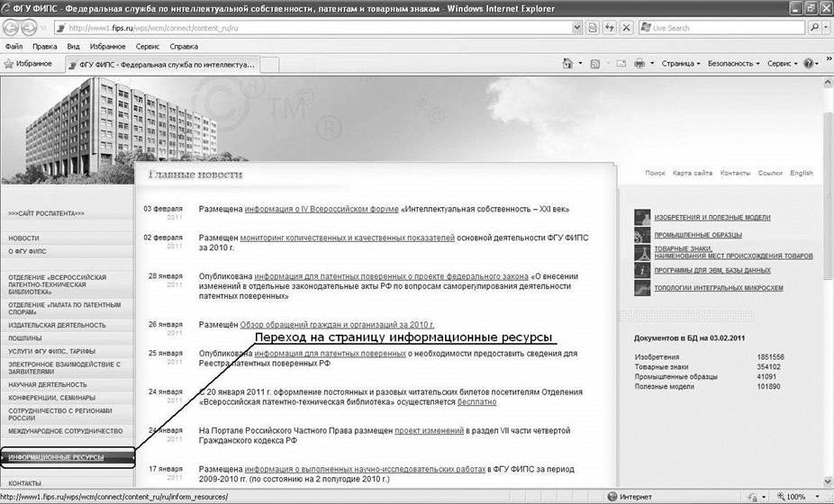Select the ФГУ ФИПС browser tab

(x=162, y=64)
